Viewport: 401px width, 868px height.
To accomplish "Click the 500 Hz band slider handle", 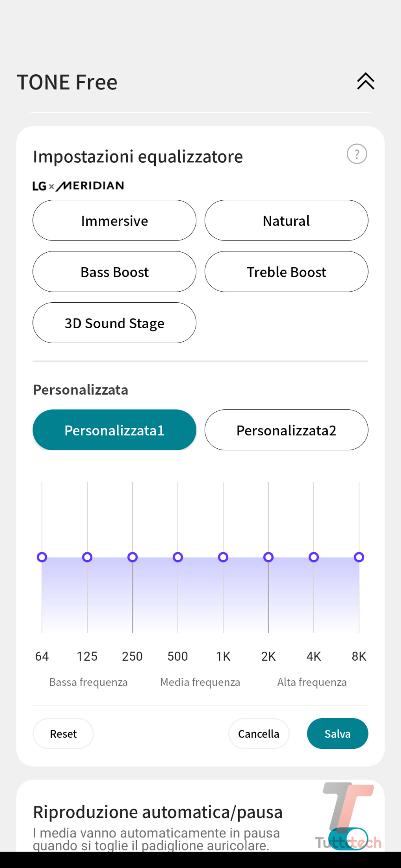I will [x=178, y=557].
